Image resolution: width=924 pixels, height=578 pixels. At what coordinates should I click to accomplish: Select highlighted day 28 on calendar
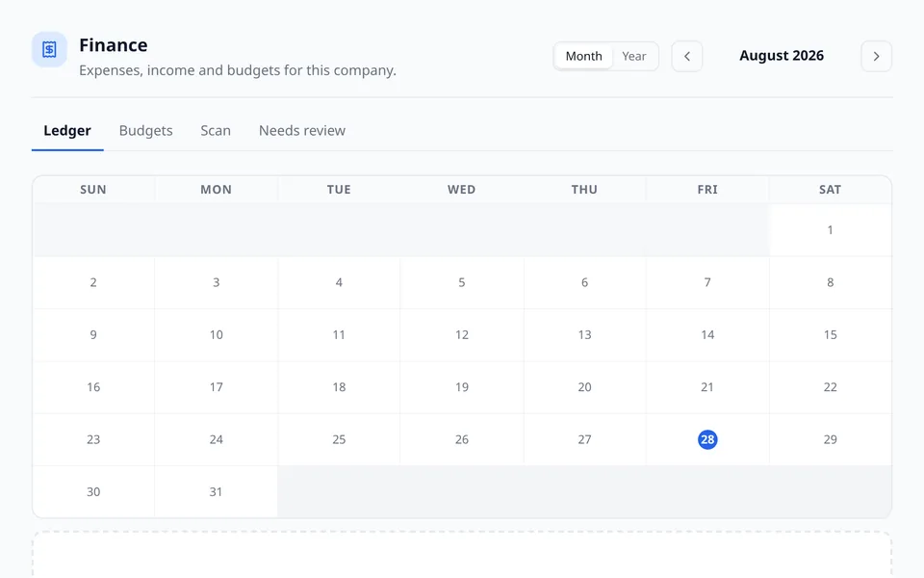[x=707, y=439]
